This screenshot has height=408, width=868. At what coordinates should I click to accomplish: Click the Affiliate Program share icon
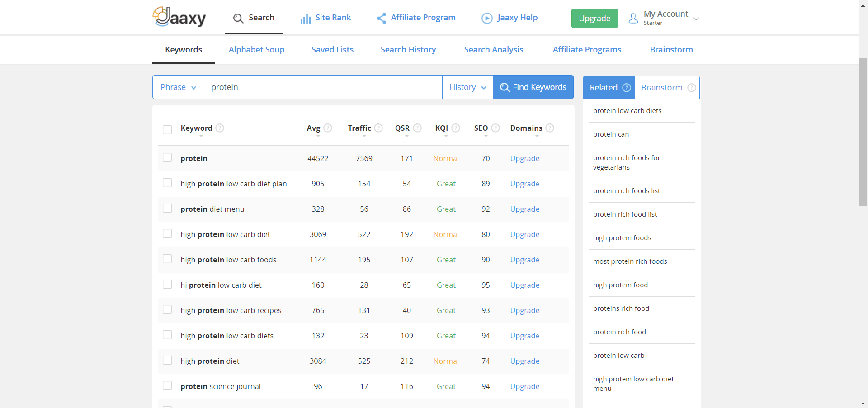(x=381, y=18)
